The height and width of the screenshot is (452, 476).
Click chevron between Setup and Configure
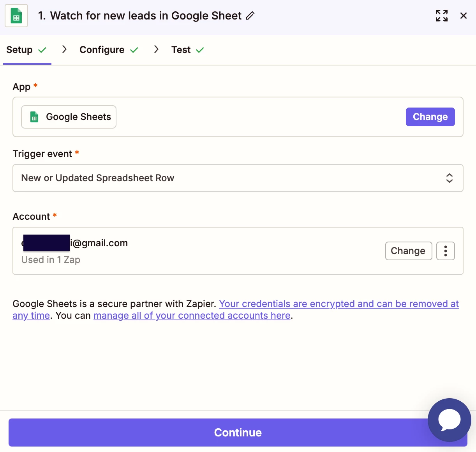pyautogui.click(x=65, y=49)
